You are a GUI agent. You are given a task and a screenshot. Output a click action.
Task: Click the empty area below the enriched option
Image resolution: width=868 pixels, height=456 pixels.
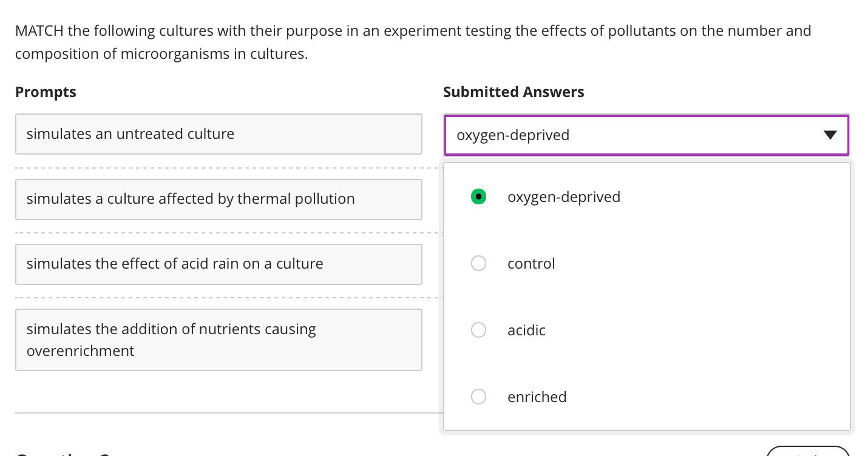click(646, 422)
